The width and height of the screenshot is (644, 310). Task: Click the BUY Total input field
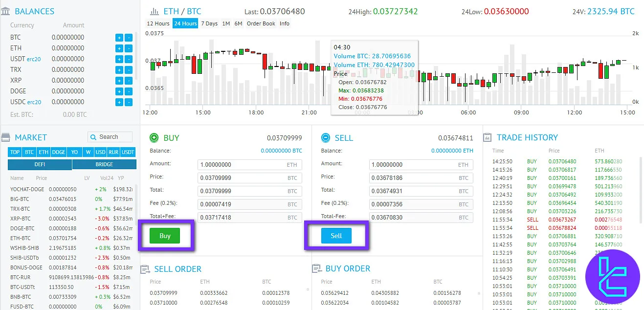pyautogui.click(x=250, y=191)
